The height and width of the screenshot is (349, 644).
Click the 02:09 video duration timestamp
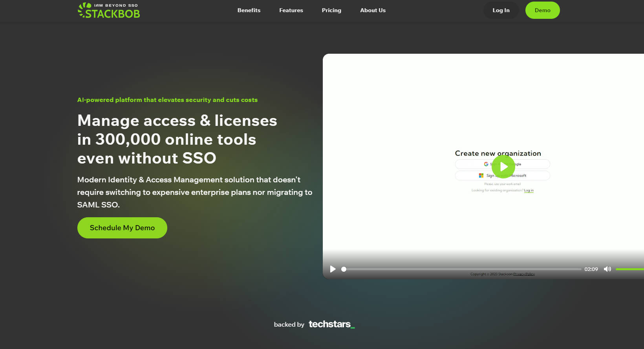[x=591, y=269]
